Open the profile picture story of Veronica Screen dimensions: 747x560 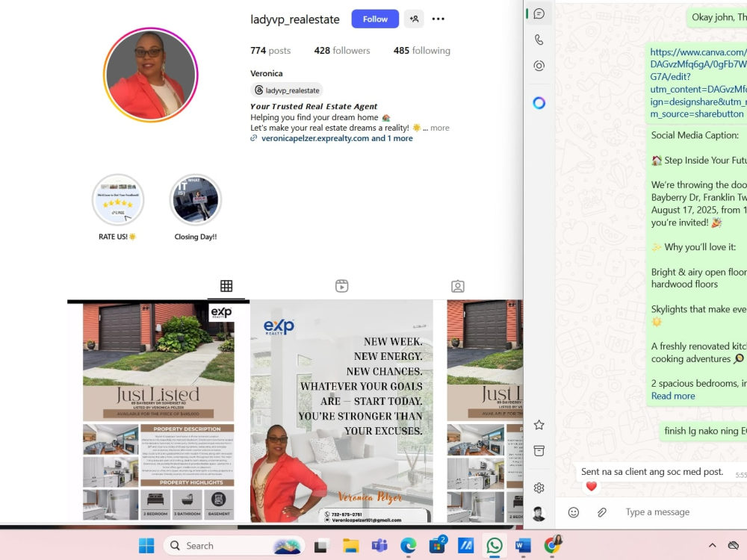tap(150, 75)
